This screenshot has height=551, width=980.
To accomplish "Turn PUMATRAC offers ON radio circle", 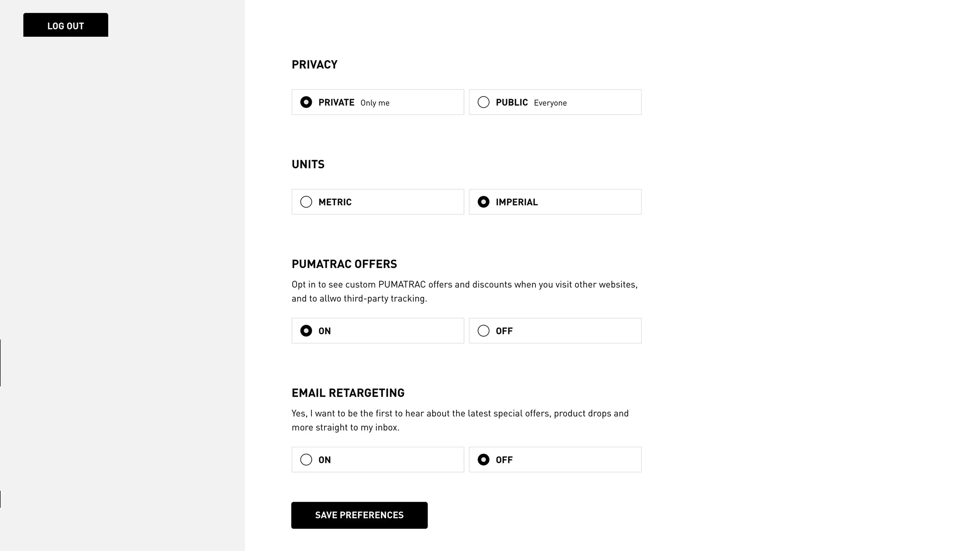I will click(306, 331).
